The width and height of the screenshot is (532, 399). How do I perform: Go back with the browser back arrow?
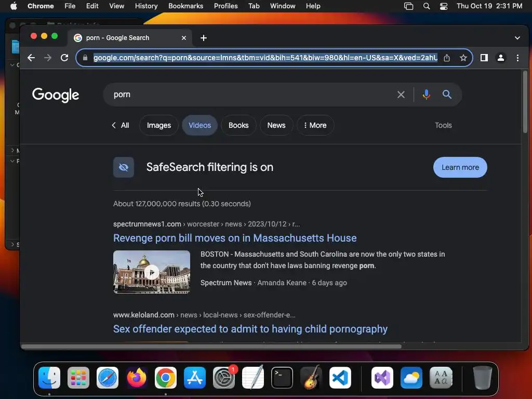[31, 58]
